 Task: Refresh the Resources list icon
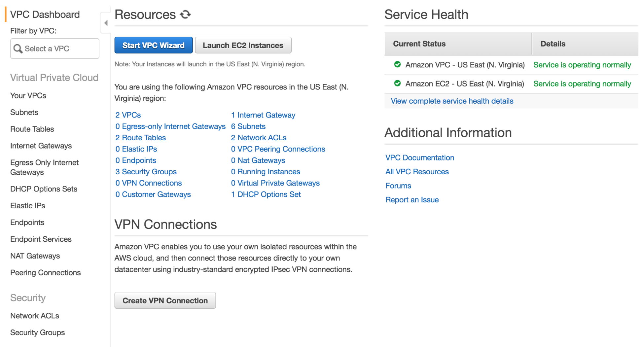(x=186, y=15)
